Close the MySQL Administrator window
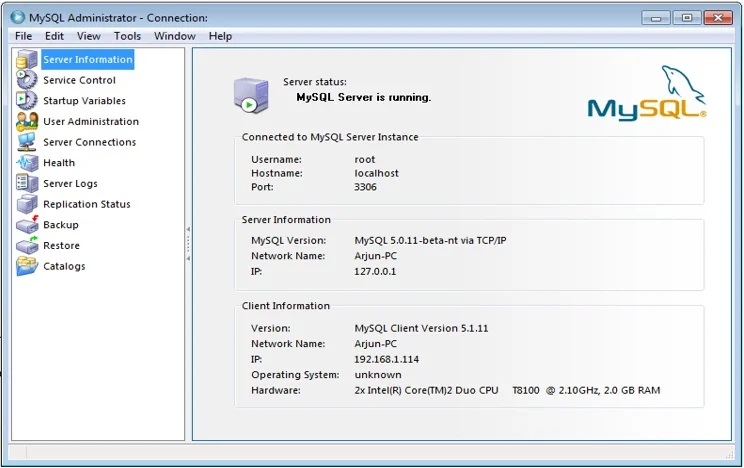Viewport: 744px width, 468px height. 717,18
